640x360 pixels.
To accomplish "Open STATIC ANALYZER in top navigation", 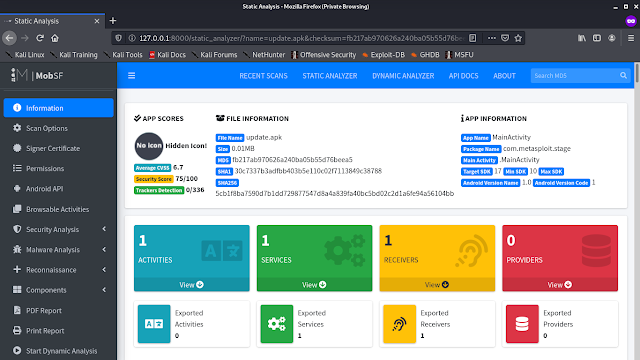I will coord(330,76).
